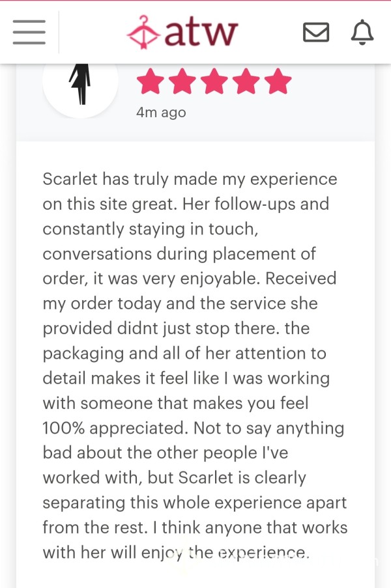391x588 pixels.
Task: Open the notifications bell icon
Action: point(362,33)
